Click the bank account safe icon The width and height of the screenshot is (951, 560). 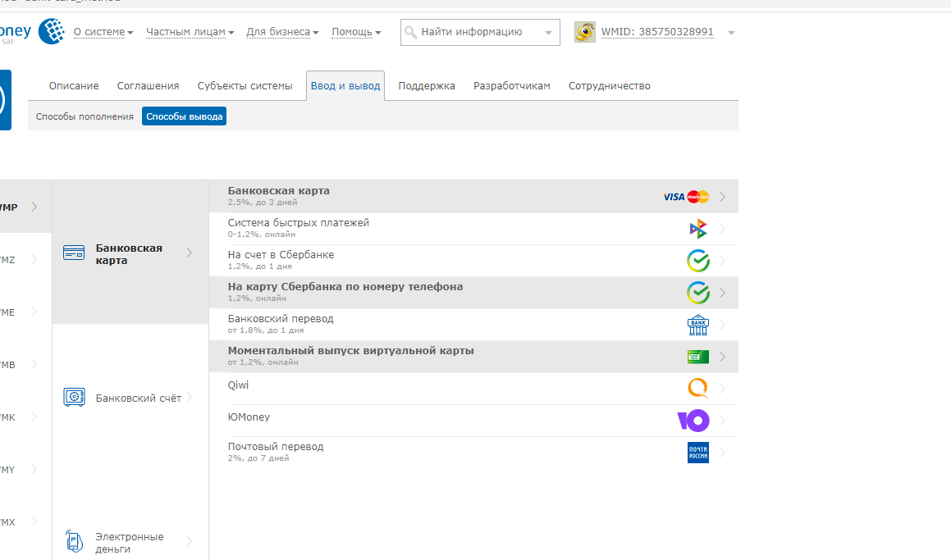(x=74, y=397)
